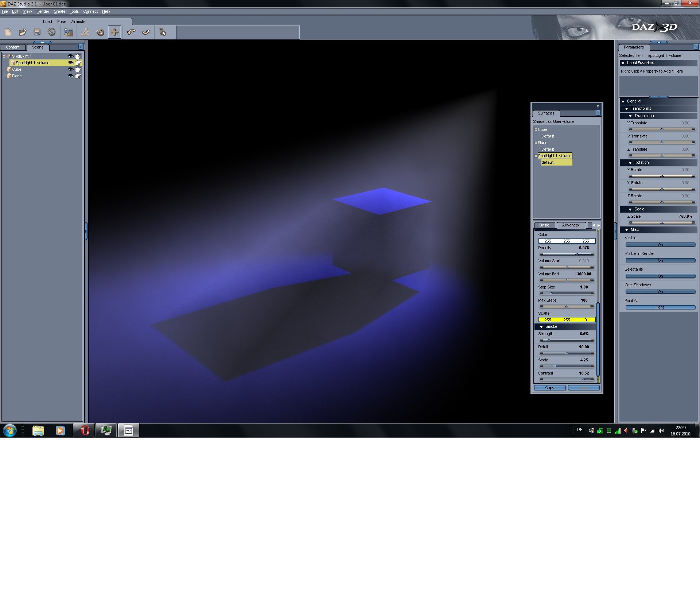The width and height of the screenshot is (700, 609).
Task: Toggle Cast Shadows On button
Action: (660, 292)
